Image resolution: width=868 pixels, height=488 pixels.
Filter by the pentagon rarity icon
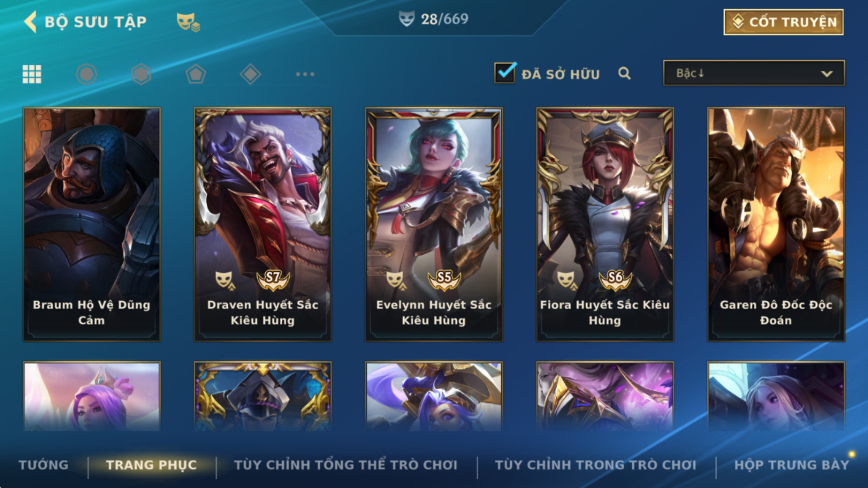(x=196, y=74)
